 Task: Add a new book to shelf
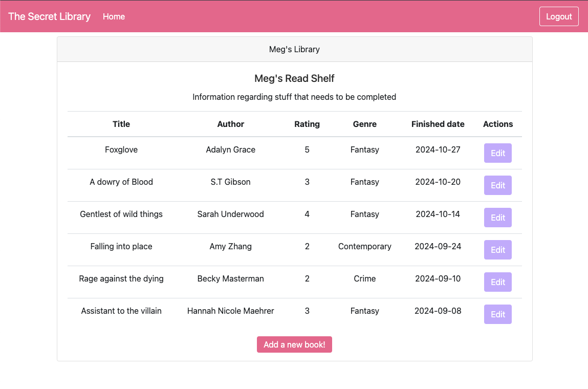[x=294, y=344]
